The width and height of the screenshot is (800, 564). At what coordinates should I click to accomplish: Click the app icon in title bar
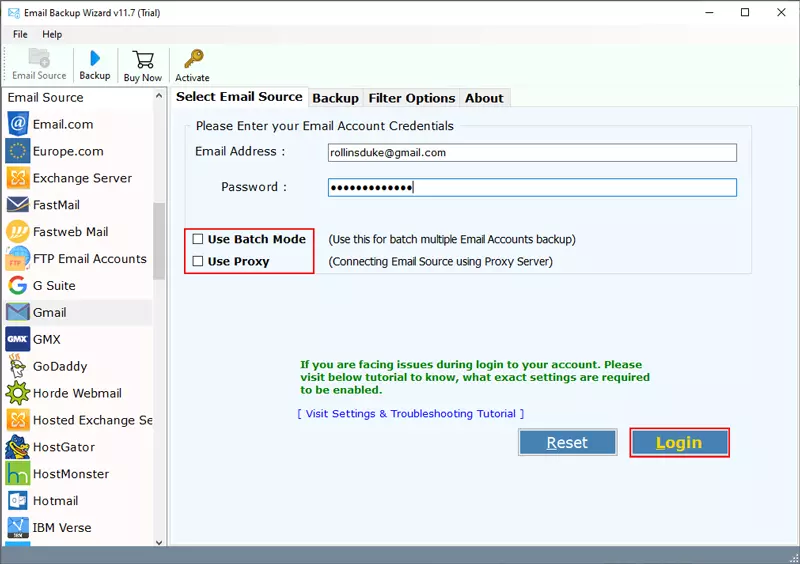coord(14,13)
